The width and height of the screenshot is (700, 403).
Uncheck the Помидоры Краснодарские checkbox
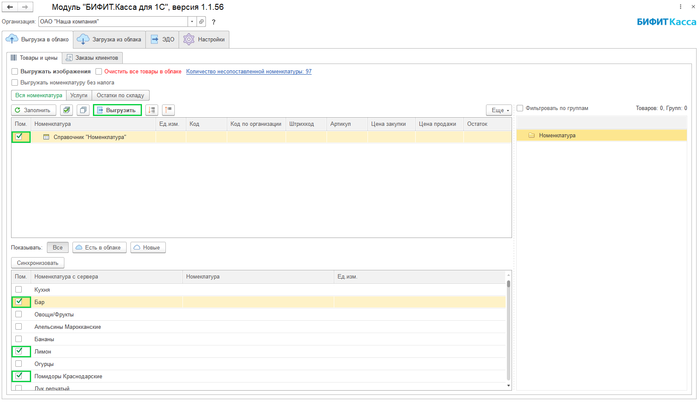click(19, 376)
